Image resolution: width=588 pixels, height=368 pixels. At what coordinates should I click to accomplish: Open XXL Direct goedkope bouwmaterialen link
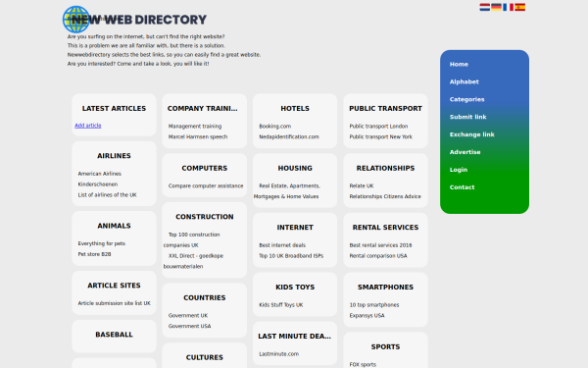[193, 261]
